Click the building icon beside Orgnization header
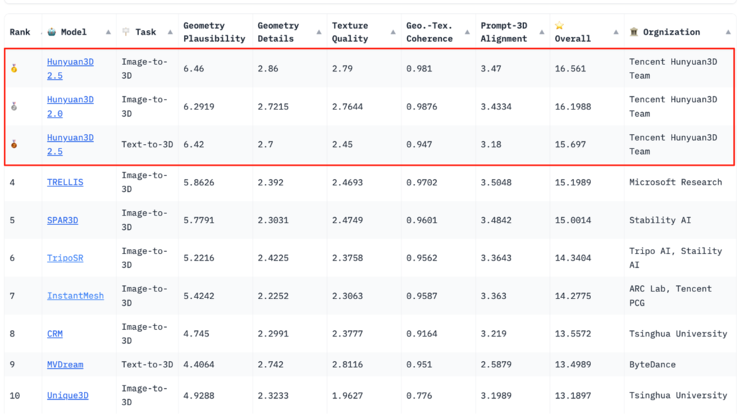The width and height of the screenshot is (740, 414). (x=633, y=33)
